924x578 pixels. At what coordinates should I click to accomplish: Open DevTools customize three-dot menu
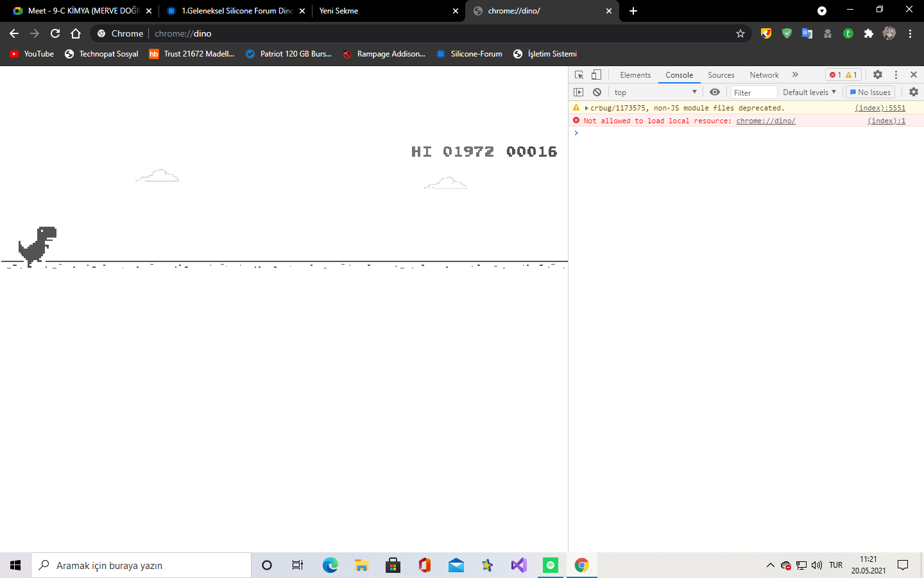(x=896, y=75)
